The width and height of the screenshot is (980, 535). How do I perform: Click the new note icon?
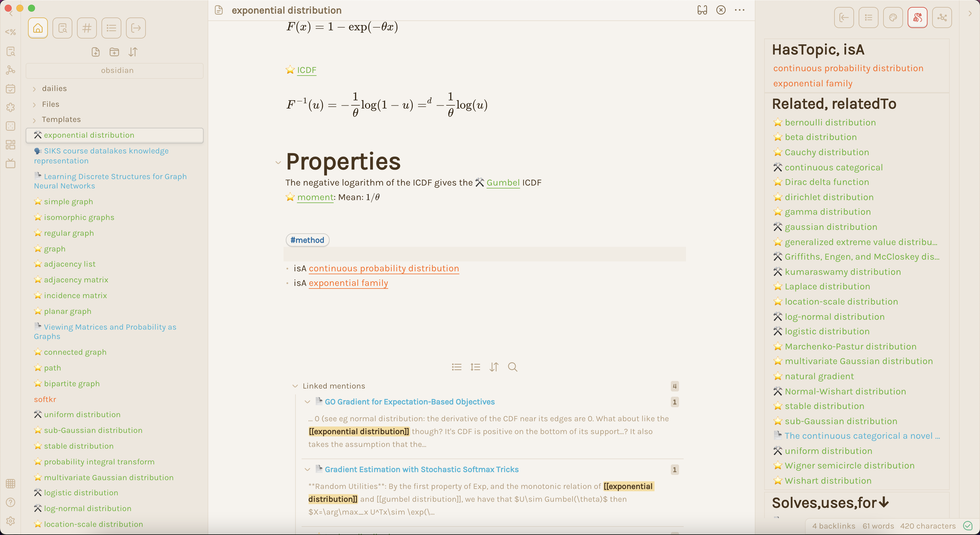coord(95,52)
